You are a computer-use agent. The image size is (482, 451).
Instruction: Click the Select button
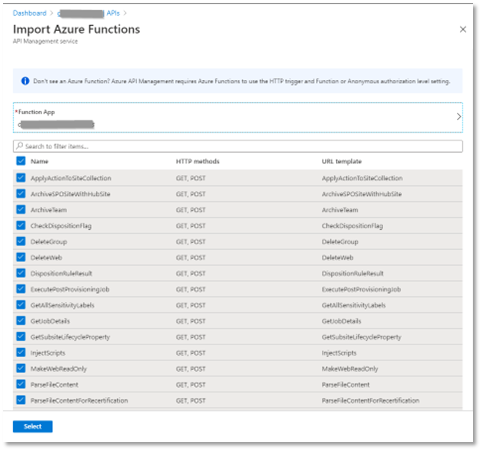tap(33, 426)
